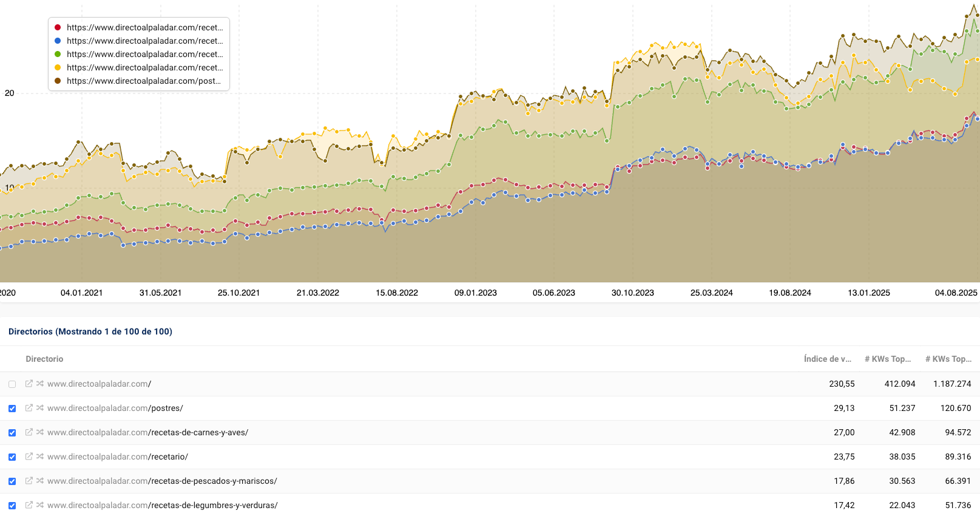The height and width of the screenshot is (516, 980).
Task: Open the recetas-de-legumbres-y-verduras directory link
Action: click(x=163, y=505)
